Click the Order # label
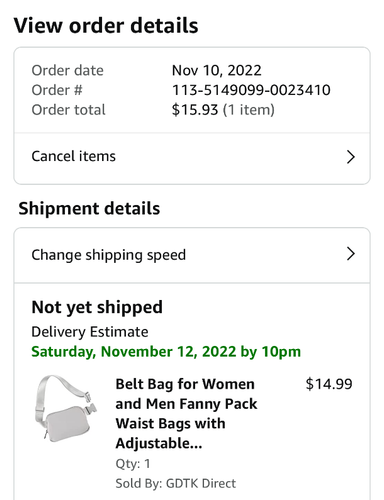Viewport: 384px width, 500px height. pyautogui.click(x=57, y=90)
